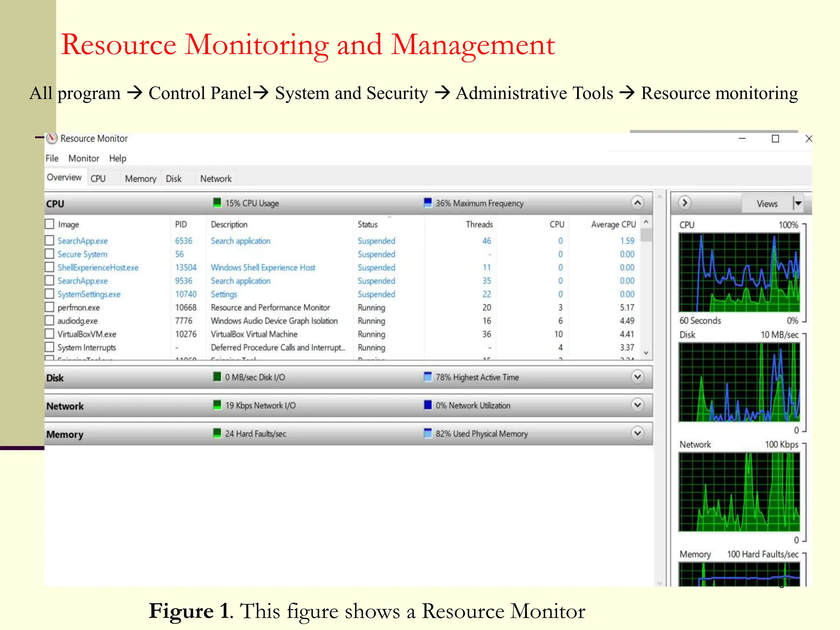840x630 pixels.
Task: Click the Memory section header label
Action: pyautogui.click(x=65, y=434)
